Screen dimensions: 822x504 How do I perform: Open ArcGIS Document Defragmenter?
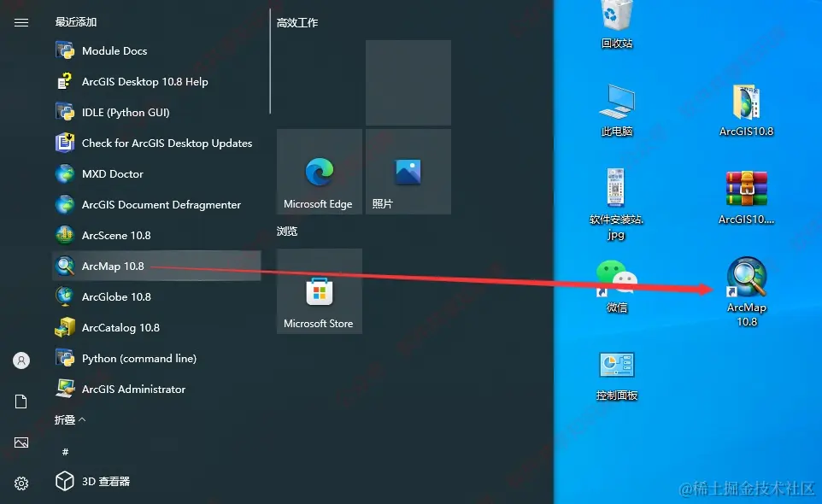[156, 204]
